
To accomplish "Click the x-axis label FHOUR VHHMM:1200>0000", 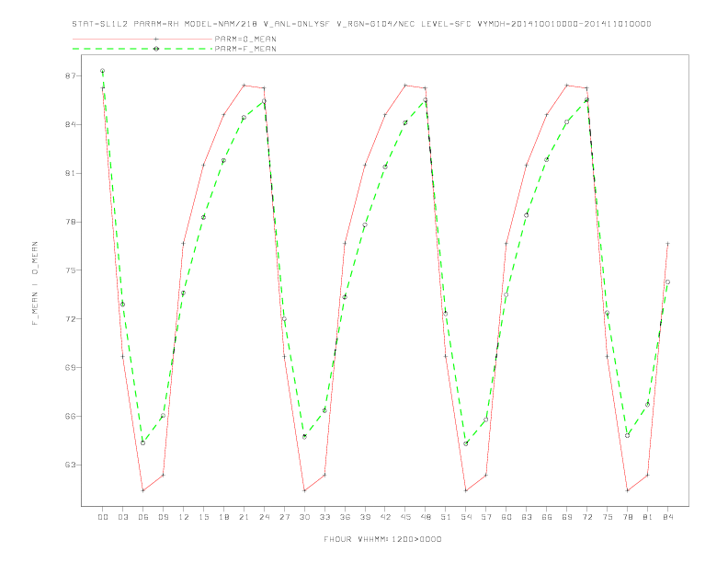I will pyautogui.click(x=382, y=539).
